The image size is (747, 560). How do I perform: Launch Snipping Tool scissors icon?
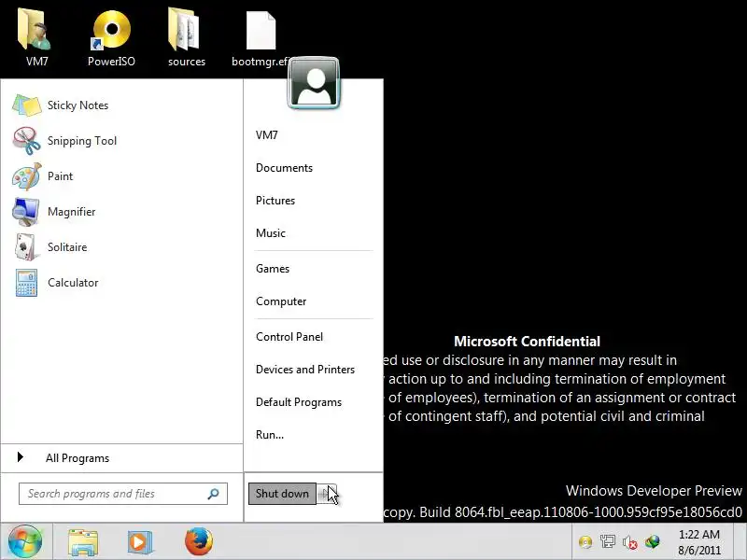click(x=27, y=141)
